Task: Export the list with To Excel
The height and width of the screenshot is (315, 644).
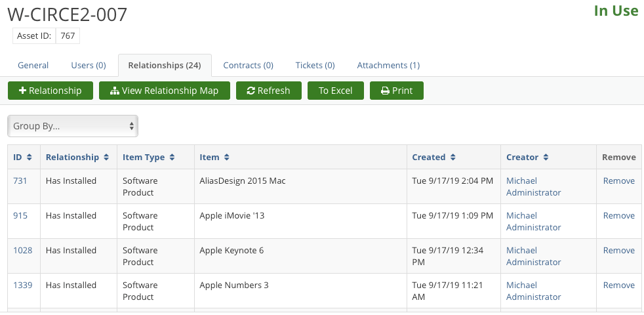Action: click(x=336, y=91)
